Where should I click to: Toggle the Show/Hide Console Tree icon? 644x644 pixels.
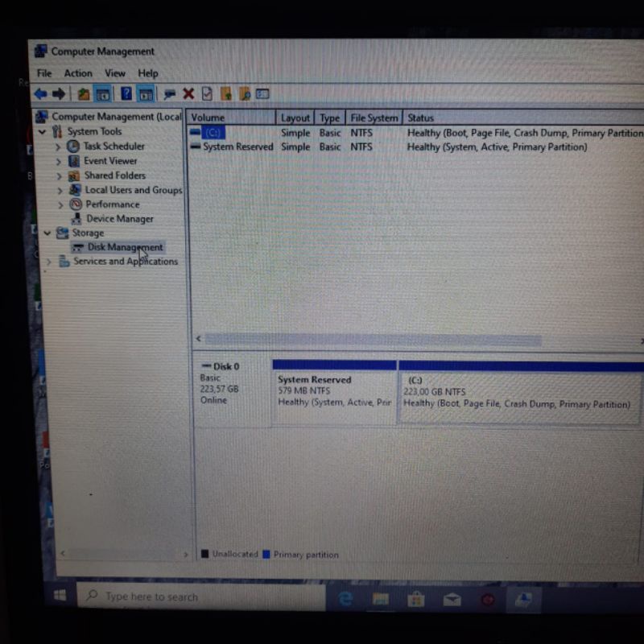tap(103, 94)
